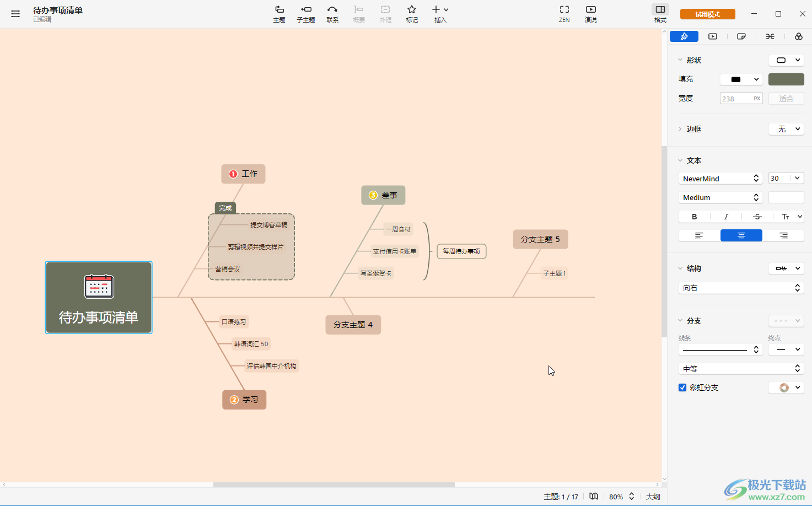Select the 每周待办事项 summary topic
Screen dimensions: 812x506
tap(461, 251)
